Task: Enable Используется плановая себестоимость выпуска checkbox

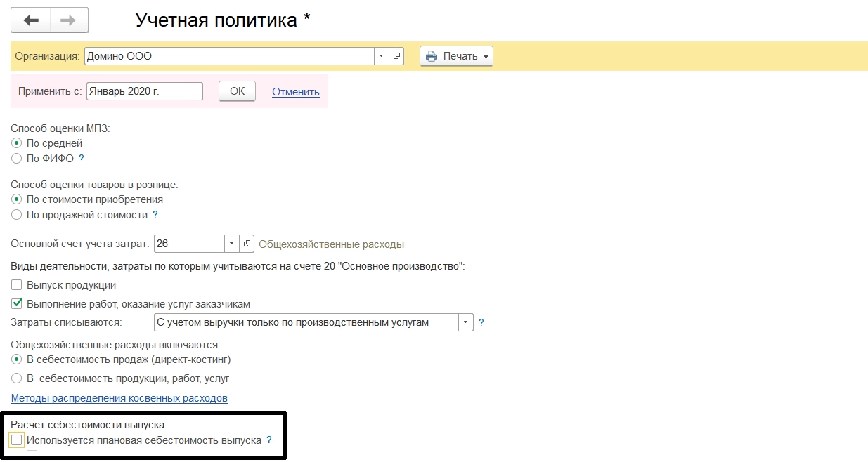Action: 17,440
